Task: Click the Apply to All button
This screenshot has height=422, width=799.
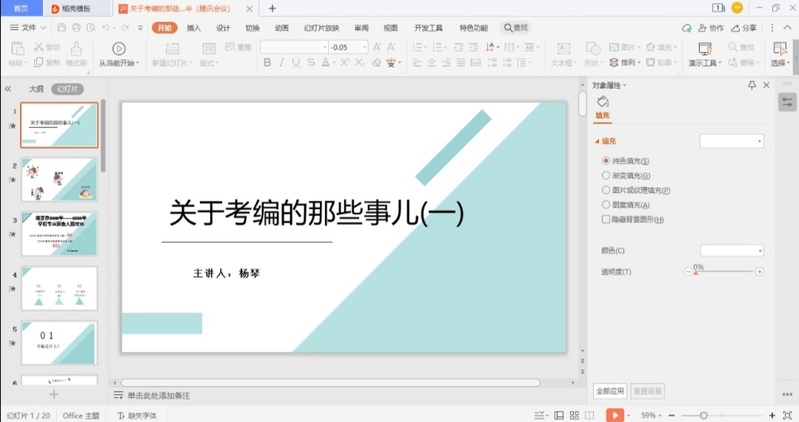Action: 610,391
